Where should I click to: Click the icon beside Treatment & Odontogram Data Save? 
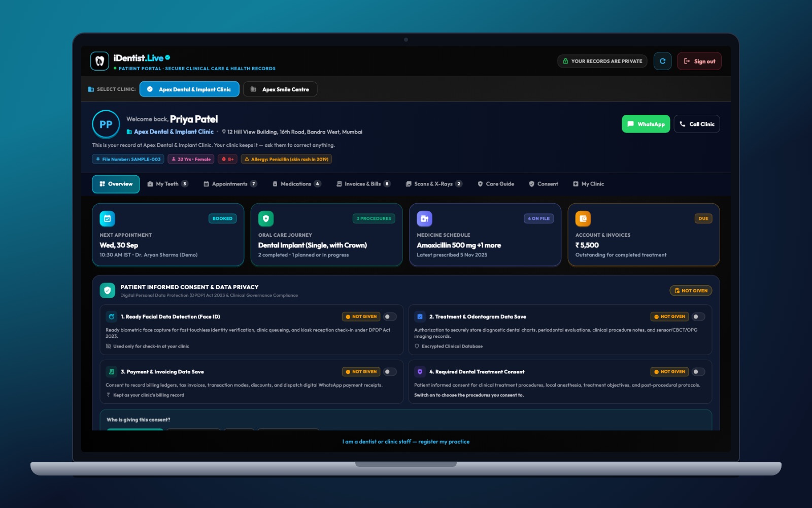coord(420,316)
